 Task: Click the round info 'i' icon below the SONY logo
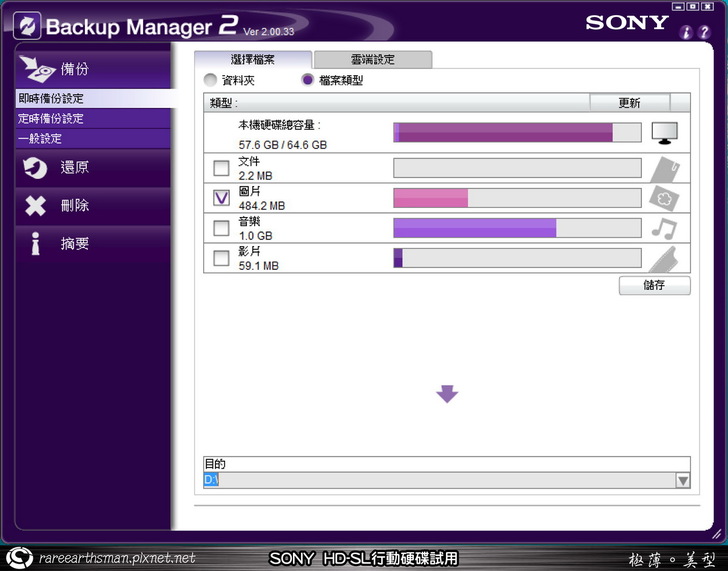coord(687,33)
